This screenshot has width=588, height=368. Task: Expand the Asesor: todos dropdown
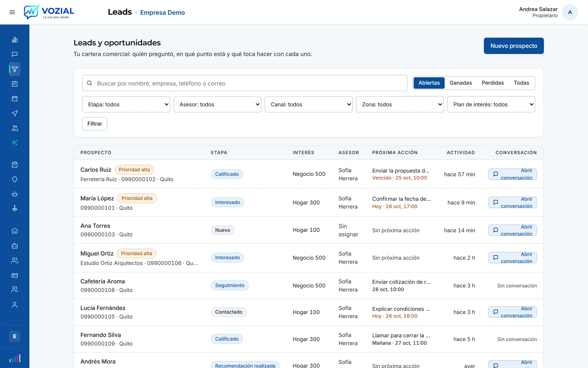coord(217,104)
